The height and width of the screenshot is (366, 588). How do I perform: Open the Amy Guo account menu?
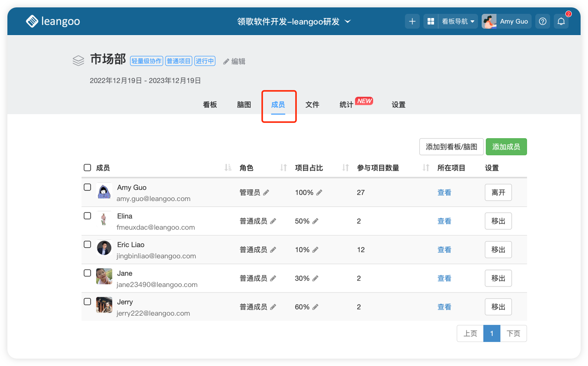pyautogui.click(x=506, y=21)
